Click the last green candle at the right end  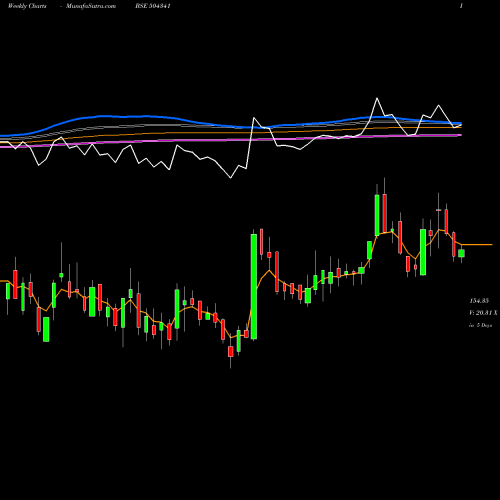point(461,253)
